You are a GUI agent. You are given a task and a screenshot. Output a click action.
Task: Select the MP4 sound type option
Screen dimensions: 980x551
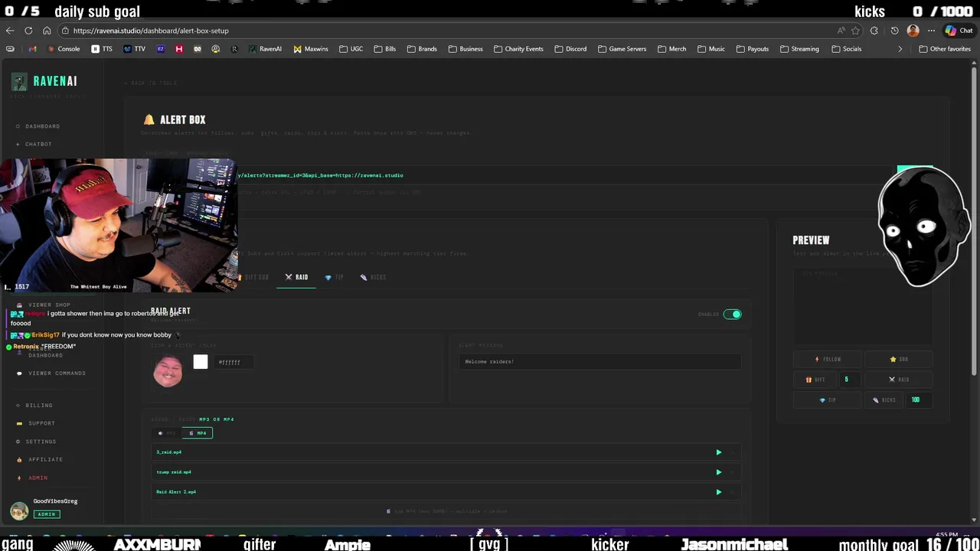[x=198, y=433]
